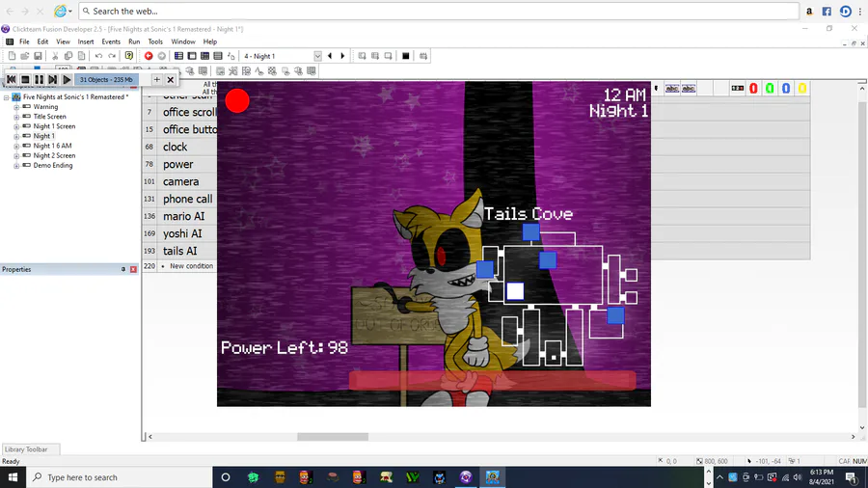Go back with the red arrow icon
Screen dimensions: 868x488
coord(149,56)
